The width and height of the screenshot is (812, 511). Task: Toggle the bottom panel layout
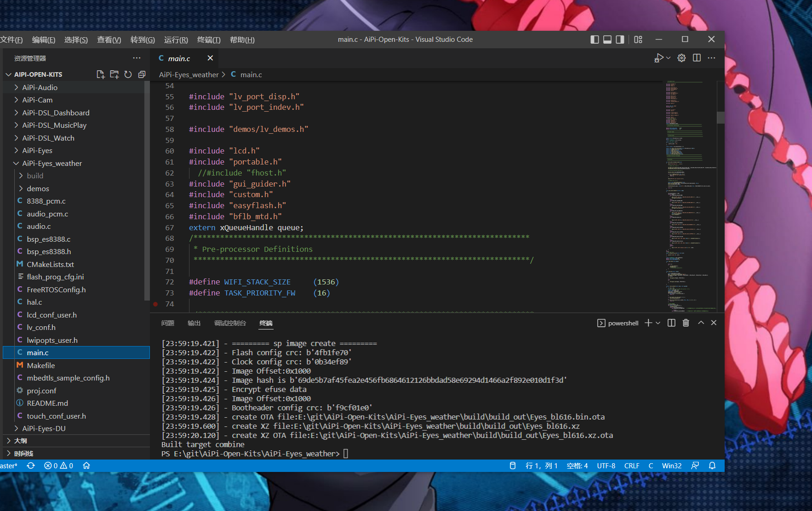click(x=607, y=40)
